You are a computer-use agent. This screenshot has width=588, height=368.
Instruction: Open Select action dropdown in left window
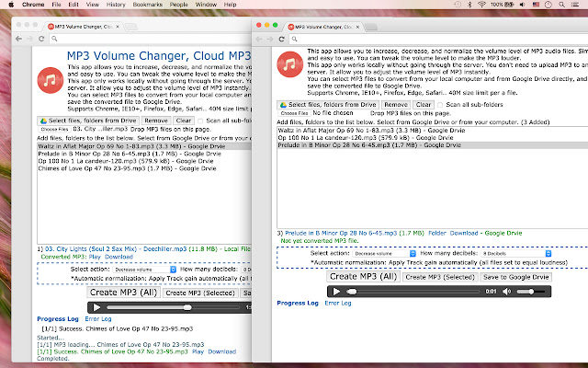pos(144,270)
